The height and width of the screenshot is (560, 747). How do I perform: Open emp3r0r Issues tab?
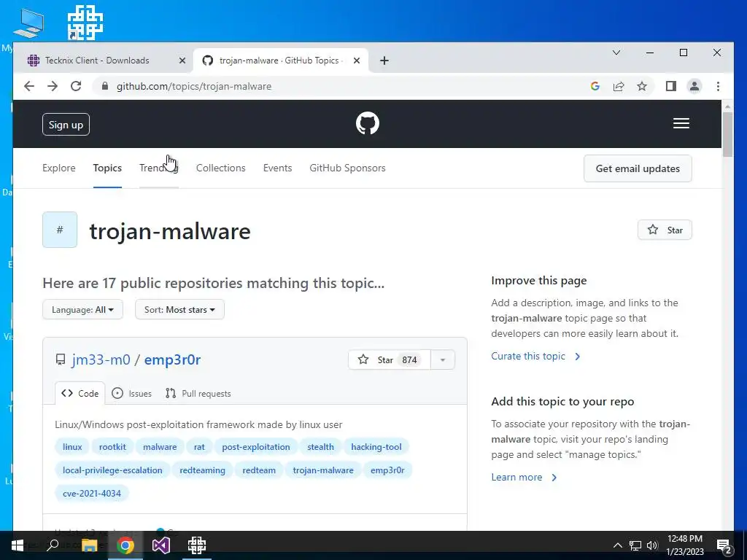click(x=132, y=393)
